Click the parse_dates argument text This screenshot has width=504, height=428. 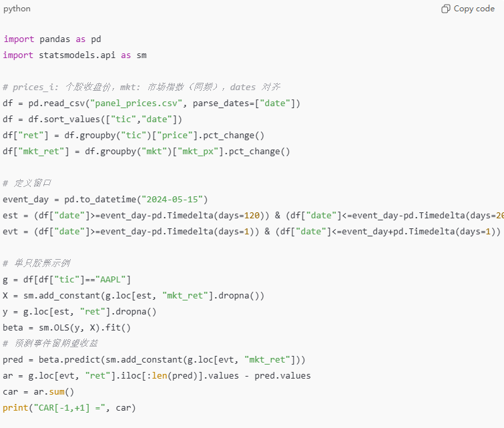221,103
